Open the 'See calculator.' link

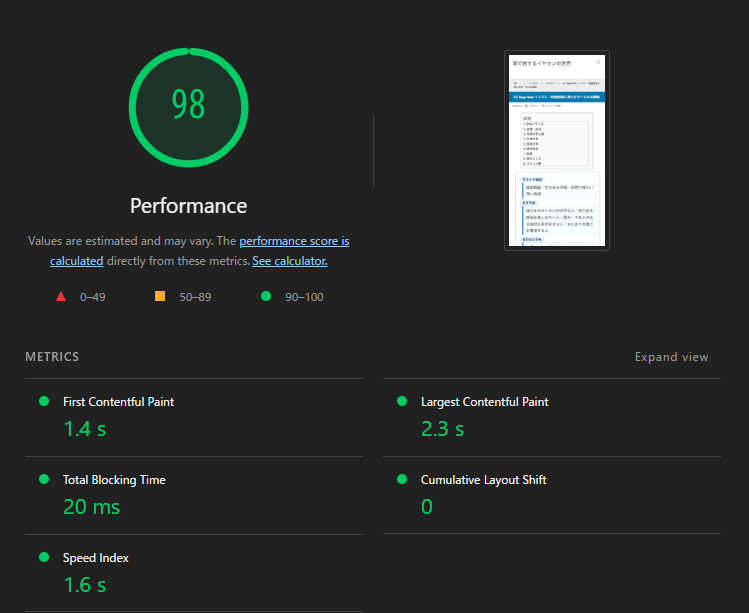[289, 261]
